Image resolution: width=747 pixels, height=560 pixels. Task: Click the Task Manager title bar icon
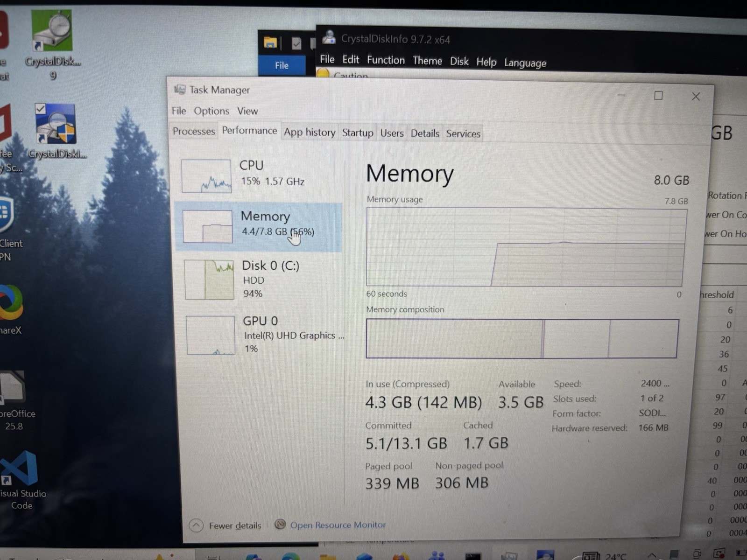(x=180, y=89)
